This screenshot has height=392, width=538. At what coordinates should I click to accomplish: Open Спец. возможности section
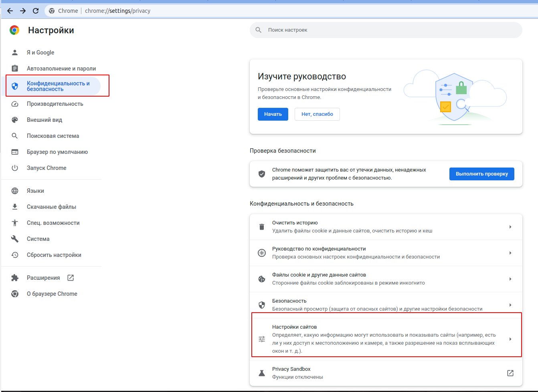click(53, 223)
